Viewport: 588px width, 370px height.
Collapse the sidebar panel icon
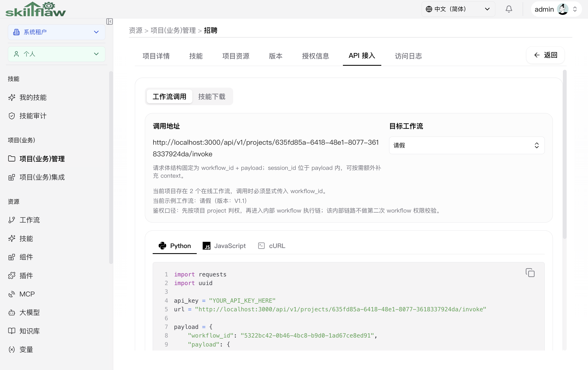(x=109, y=22)
